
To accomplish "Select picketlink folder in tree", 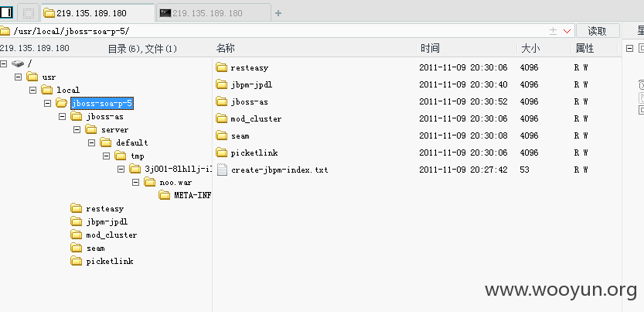I will coord(110,262).
